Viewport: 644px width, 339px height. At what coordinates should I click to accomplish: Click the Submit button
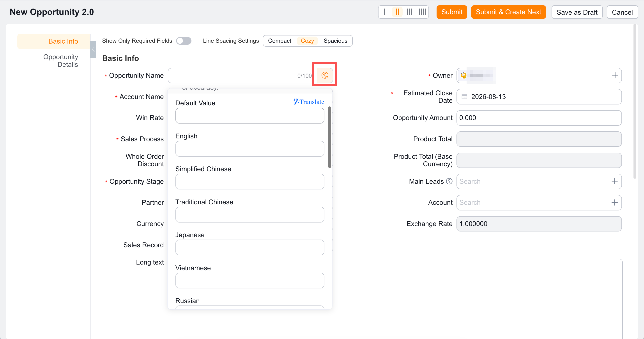(452, 12)
